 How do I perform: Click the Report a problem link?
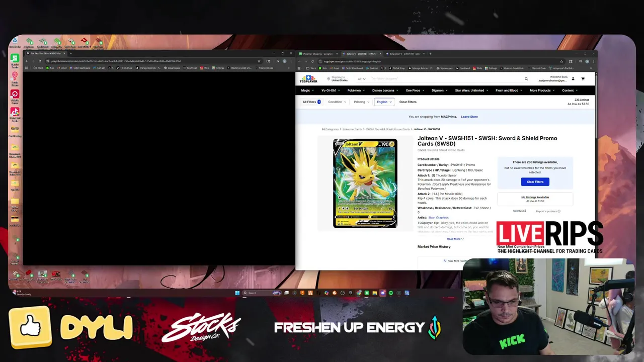(x=548, y=211)
